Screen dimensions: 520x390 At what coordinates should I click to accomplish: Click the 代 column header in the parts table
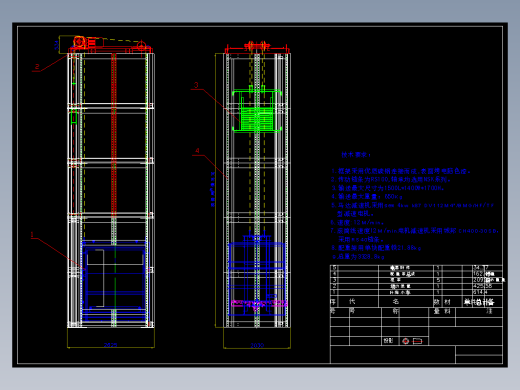pos(352,302)
